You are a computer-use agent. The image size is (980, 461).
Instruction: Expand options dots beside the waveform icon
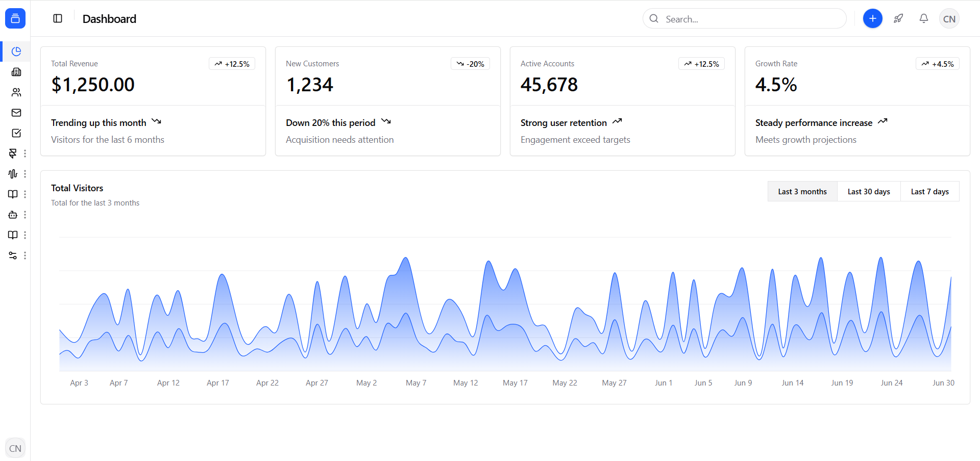(x=25, y=174)
